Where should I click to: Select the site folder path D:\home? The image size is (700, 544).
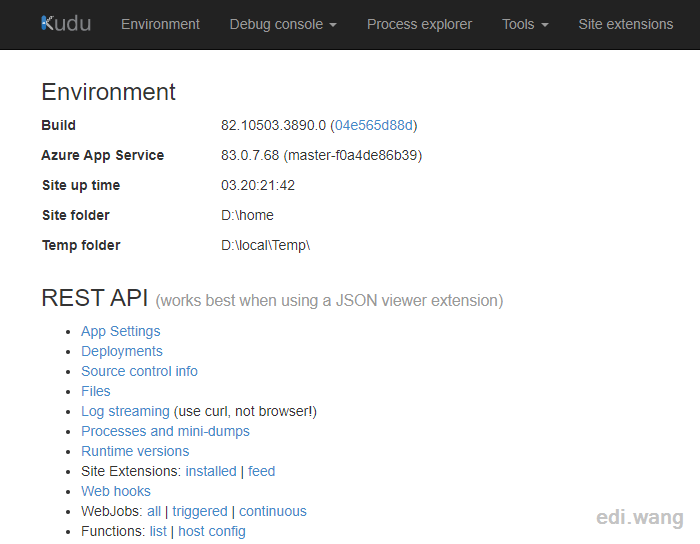[247, 215]
